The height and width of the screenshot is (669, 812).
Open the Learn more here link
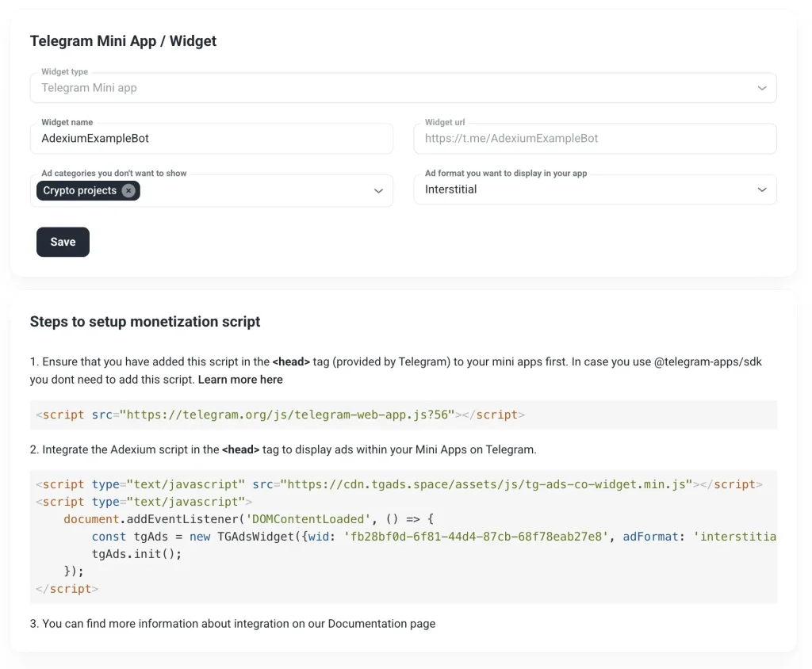click(x=240, y=380)
